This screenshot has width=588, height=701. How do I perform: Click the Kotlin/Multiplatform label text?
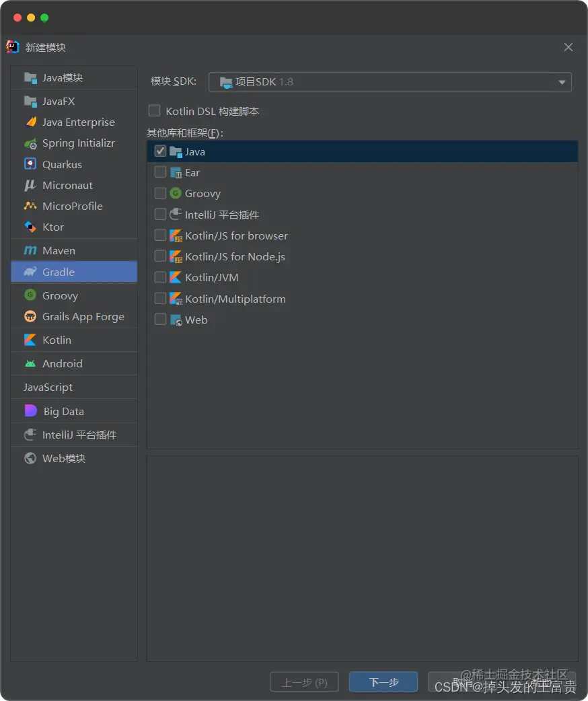coord(235,299)
